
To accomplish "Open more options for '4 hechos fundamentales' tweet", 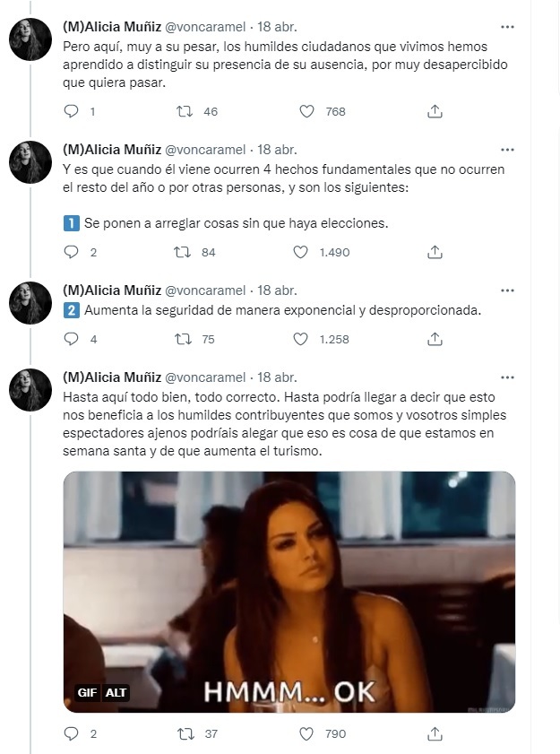I will click(507, 150).
